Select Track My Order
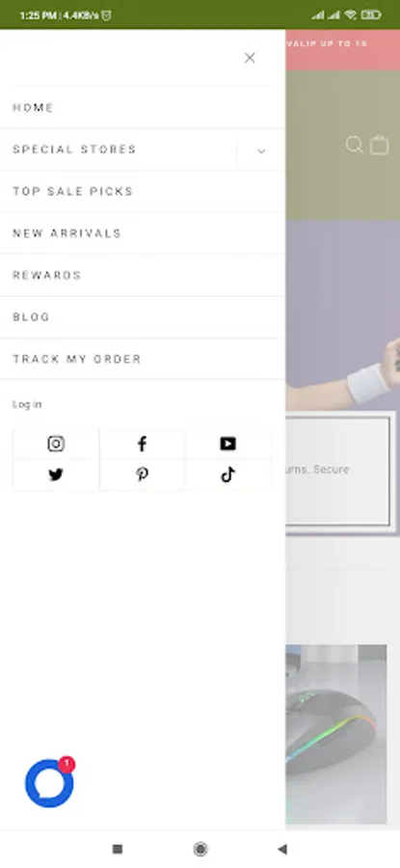The height and width of the screenshot is (868, 400). tap(77, 360)
